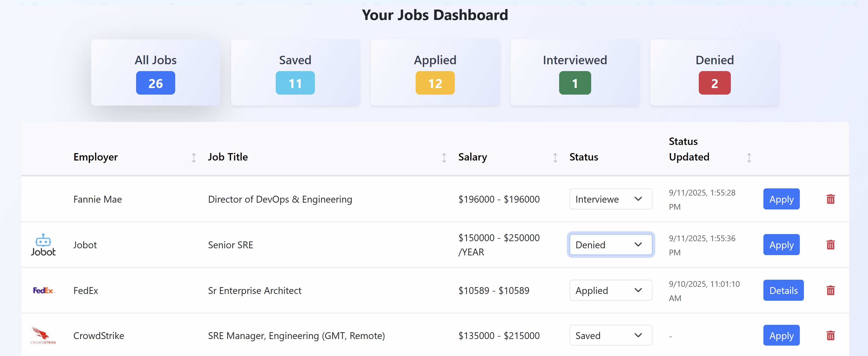The width and height of the screenshot is (868, 356).
Task: Open Fannie Mae status dropdown
Action: pos(611,199)
